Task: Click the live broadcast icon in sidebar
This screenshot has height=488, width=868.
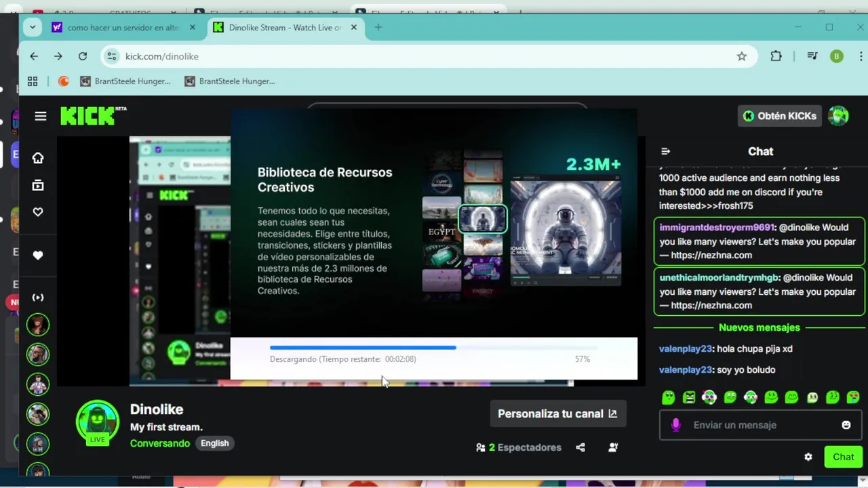Action: click(x=38, y=298)
